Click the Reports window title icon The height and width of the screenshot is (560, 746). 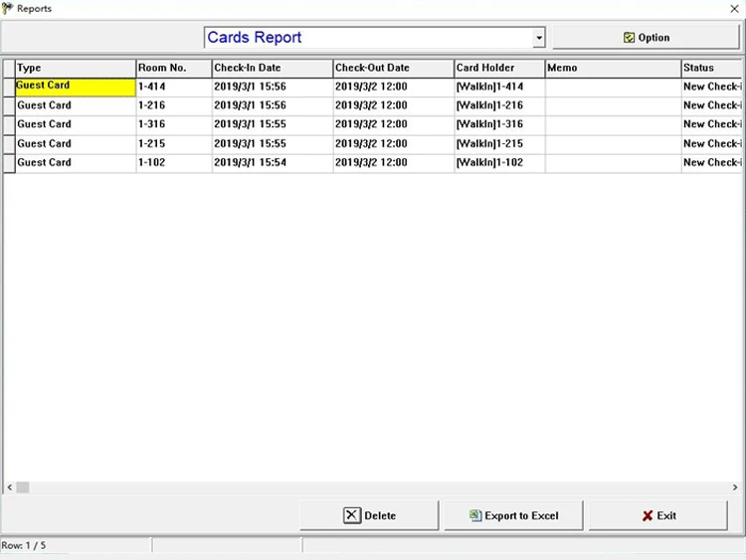7,8
